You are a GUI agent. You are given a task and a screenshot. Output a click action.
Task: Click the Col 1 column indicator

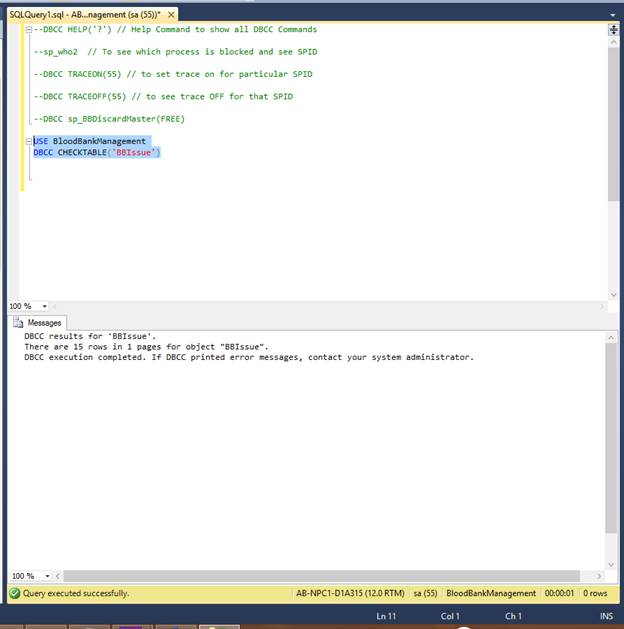pos(450,616)
